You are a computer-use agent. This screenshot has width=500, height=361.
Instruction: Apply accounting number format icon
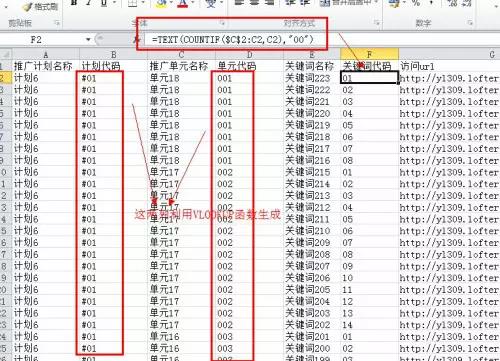(x=395, y=3)
